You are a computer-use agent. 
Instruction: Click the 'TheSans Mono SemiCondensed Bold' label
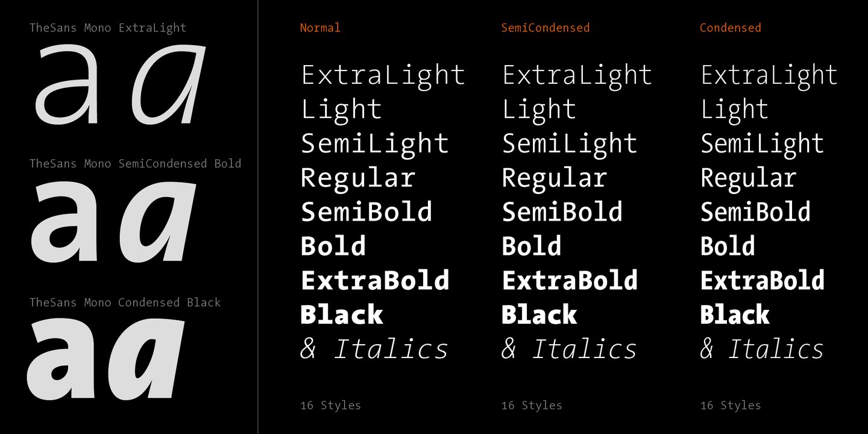tap(135, 163)
